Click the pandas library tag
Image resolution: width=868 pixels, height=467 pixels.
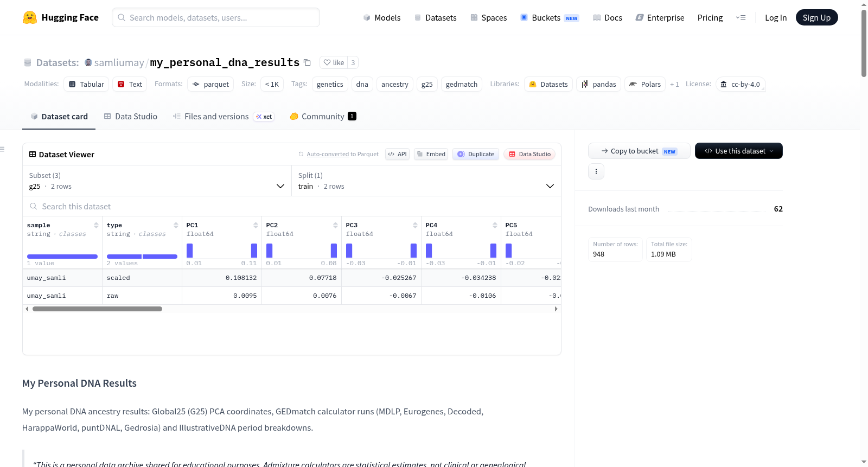point(599,84)
